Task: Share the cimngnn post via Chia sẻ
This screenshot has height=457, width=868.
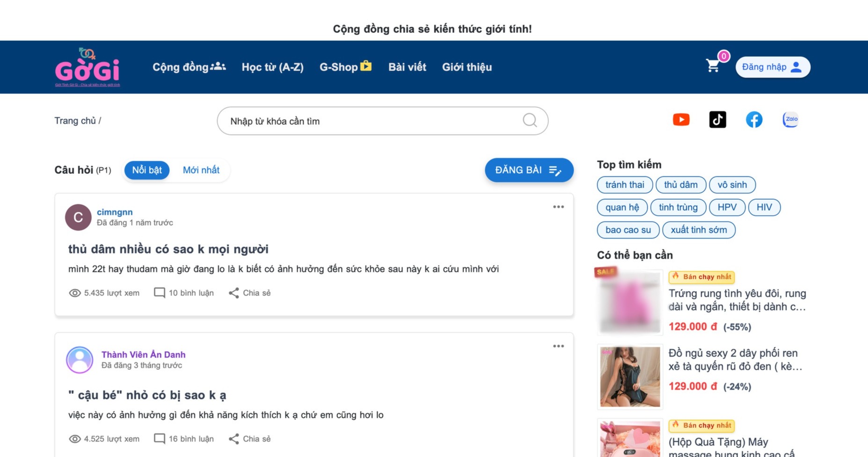Action: point(250,293)
